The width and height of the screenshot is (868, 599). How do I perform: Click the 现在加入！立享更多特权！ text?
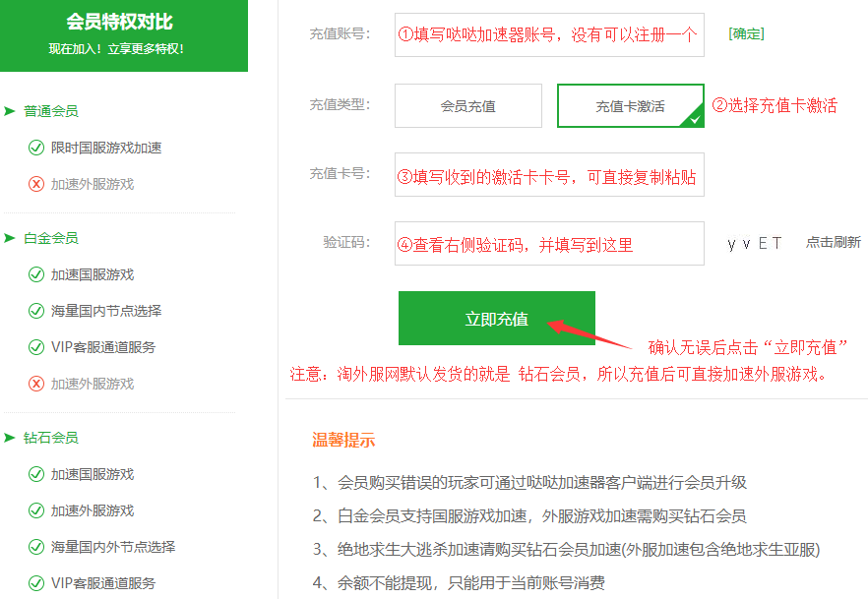(x=116, y=48)
